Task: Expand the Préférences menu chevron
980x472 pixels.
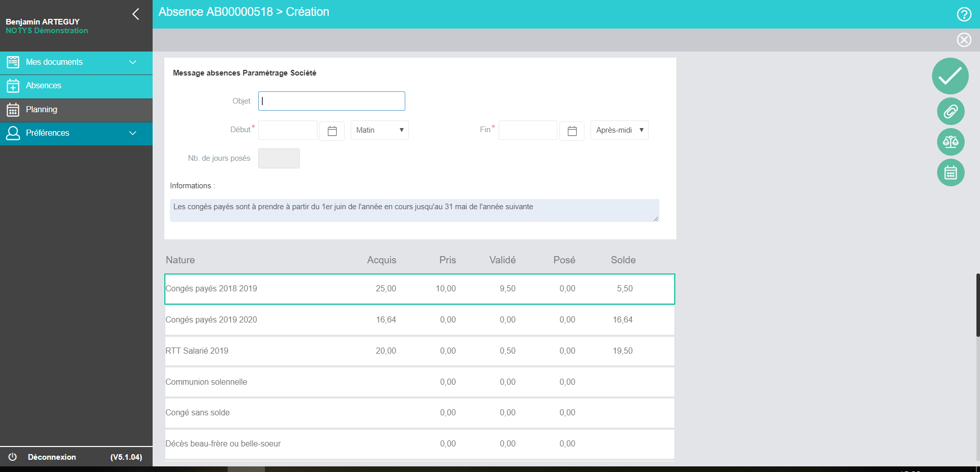Action: click(133, 133)
